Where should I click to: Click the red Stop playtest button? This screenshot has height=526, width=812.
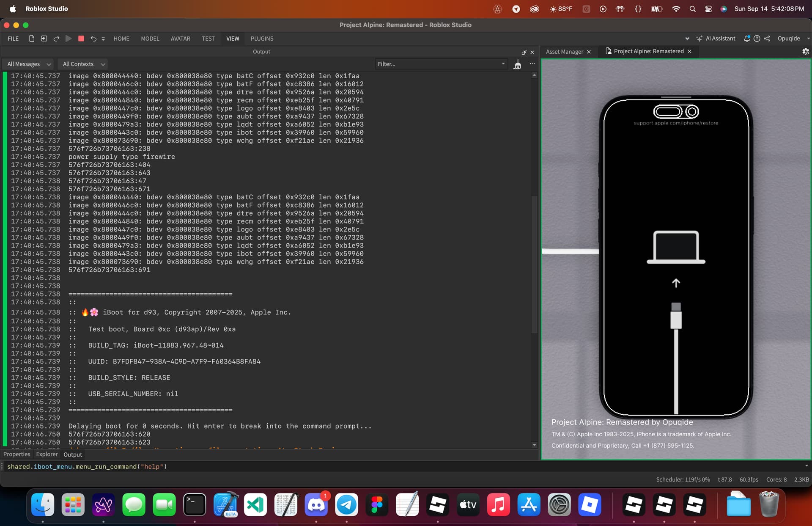point(81,39)
